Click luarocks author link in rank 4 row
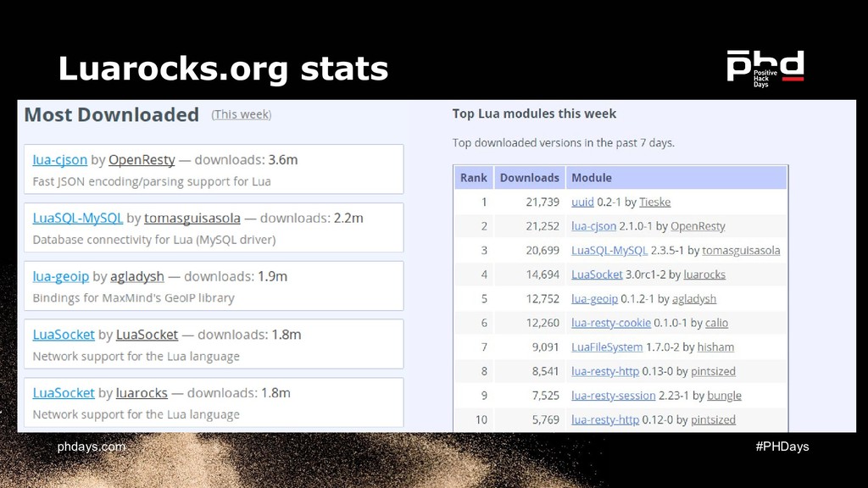 point(704,274)
